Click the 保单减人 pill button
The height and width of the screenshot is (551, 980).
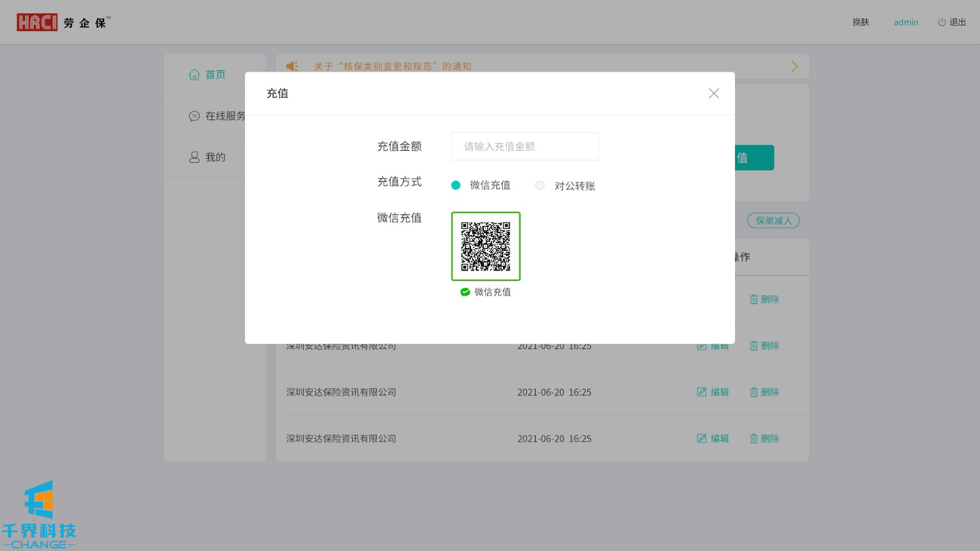[773, 220]
